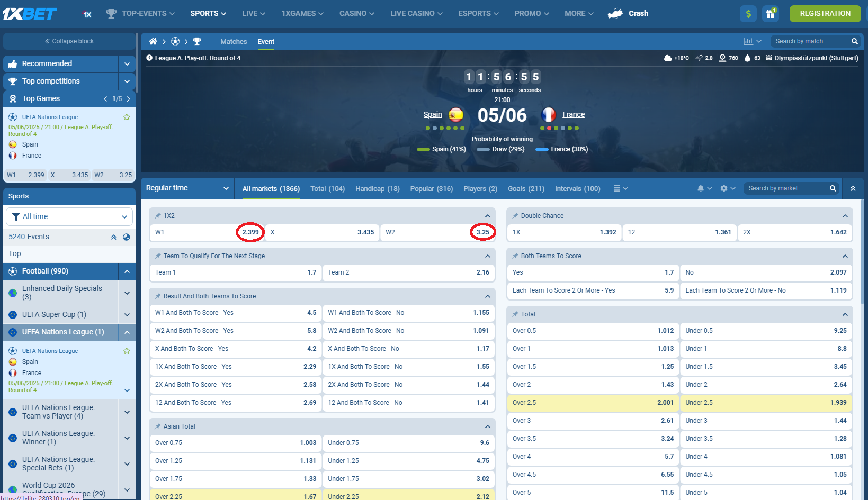This screenshot has width=868, height=500.
Task: Open the dollar deposit icon
Action: pyautogui.click(x=748, y=13)
